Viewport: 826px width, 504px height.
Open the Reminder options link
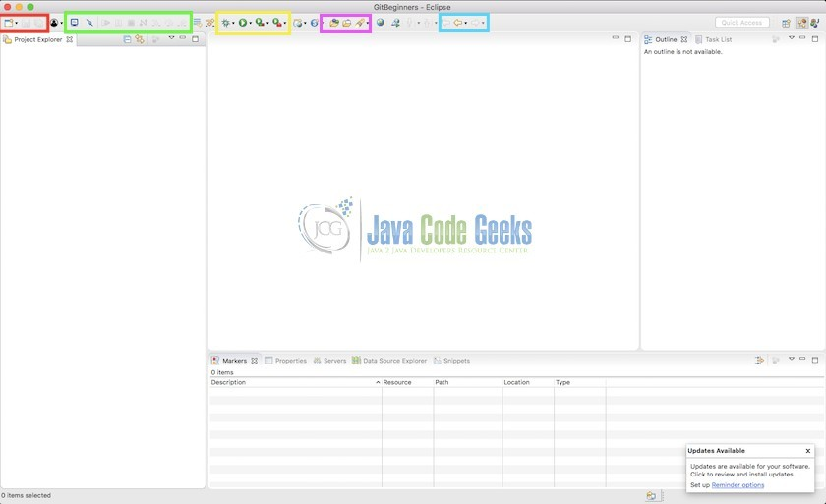tap(737, 485)
